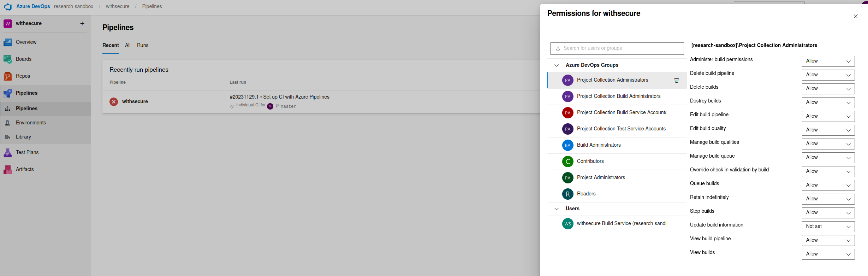Open Manage build qualities permission dropdown

pyautogui.click(x=828, y=144)
